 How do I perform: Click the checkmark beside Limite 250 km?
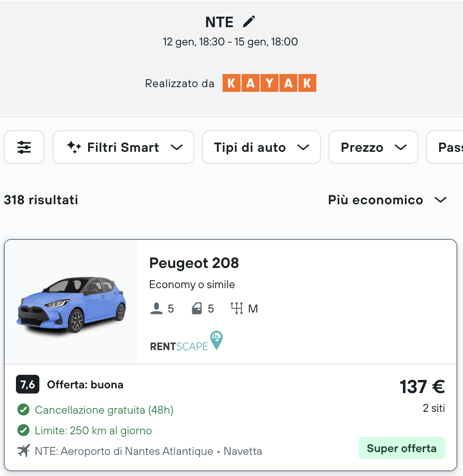coord(23,431)
